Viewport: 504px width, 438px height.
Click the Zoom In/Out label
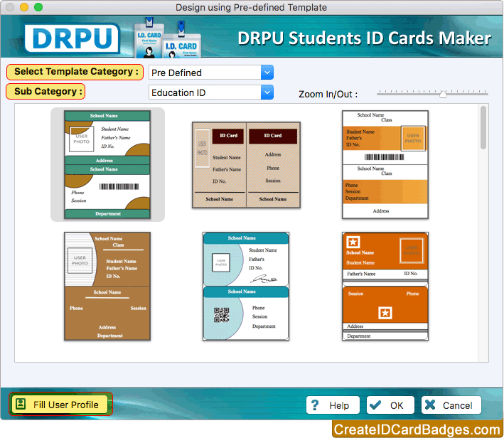pyautogui.click(x=328, y=95)
